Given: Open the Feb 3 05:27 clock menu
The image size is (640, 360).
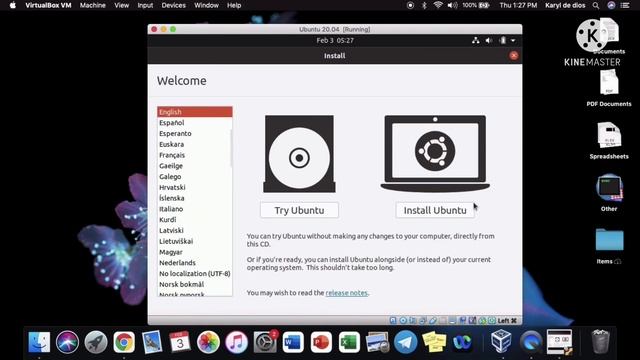Looking at the screenshot, I should [x=335, y=40].
